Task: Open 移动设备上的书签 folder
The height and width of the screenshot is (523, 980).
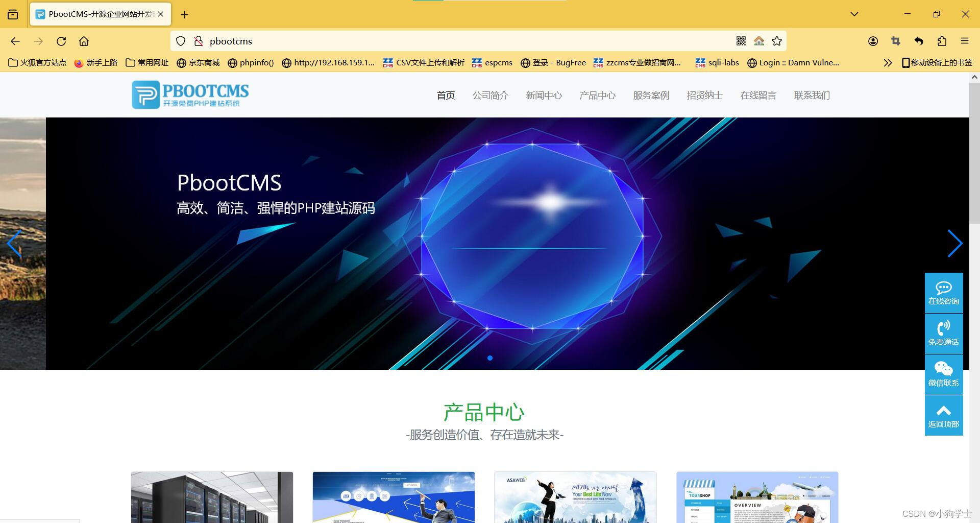Action: pyautogui.click(x=937, y=63)
